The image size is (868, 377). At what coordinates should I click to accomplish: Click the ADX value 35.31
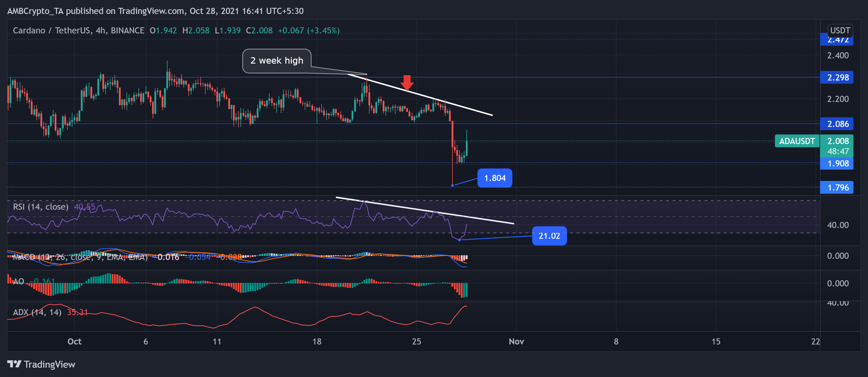(x=77, y=312)
